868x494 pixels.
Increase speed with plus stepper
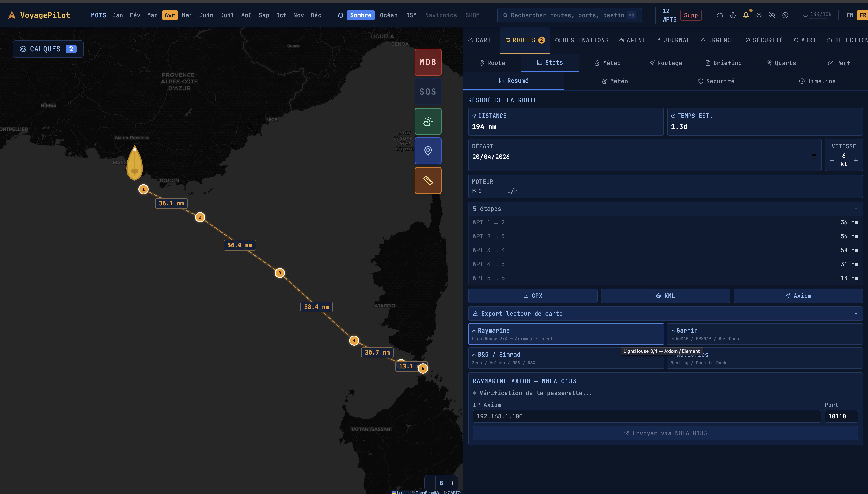point(856,160)
